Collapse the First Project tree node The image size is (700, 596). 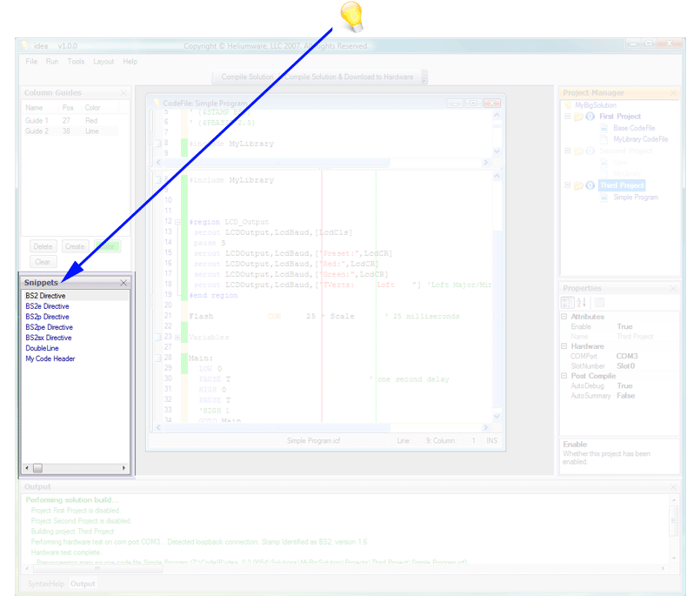pos(567,117)
